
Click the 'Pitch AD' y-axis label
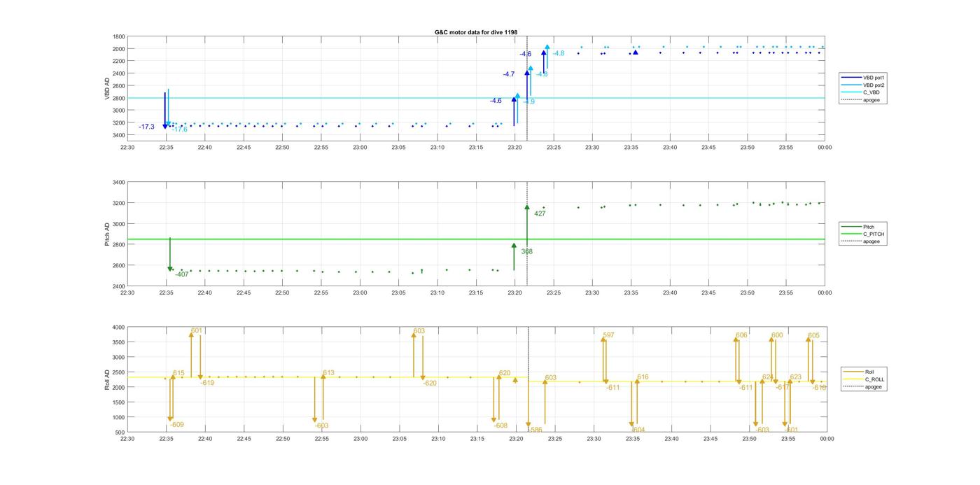click(x=107, y=234)
